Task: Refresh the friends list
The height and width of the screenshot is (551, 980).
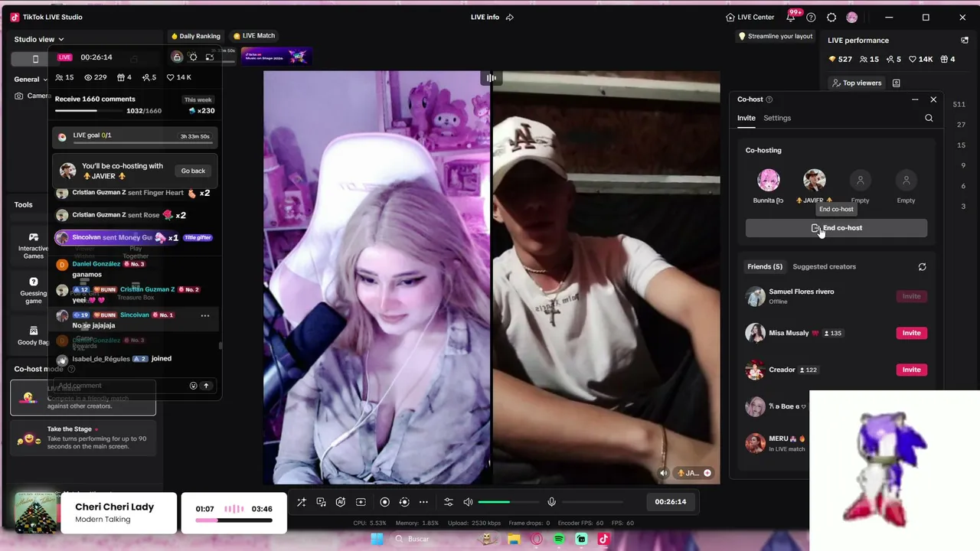Action: (922, 267)
